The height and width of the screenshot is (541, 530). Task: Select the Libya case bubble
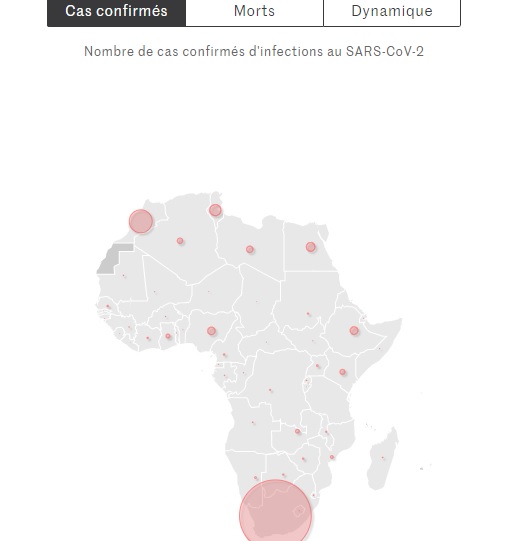[250, 249]
